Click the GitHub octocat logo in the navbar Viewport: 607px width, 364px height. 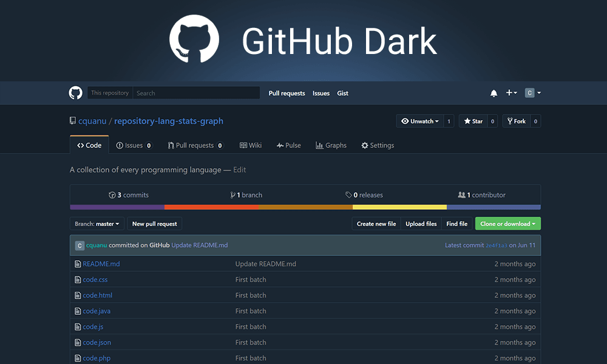(x=75, y=93)
